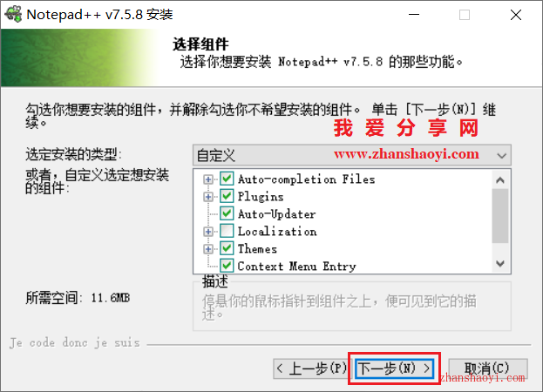Expand the Localization tree node
543x392 pixels.
point(208,232)
